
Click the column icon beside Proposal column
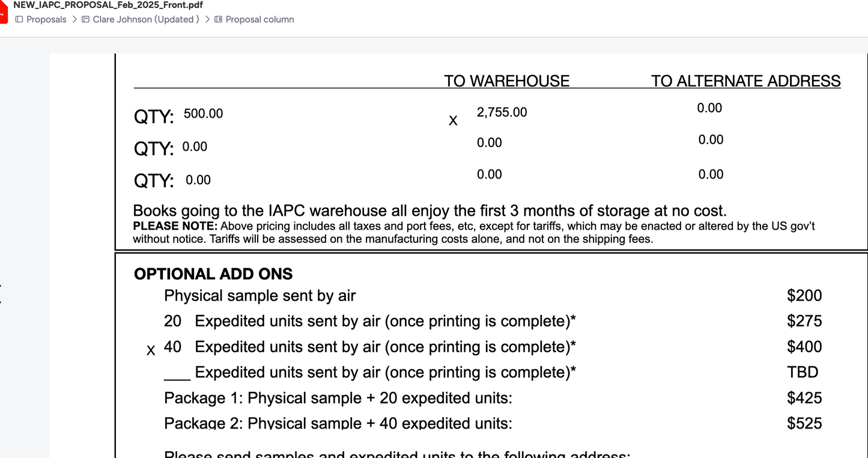tap(219, 19)
